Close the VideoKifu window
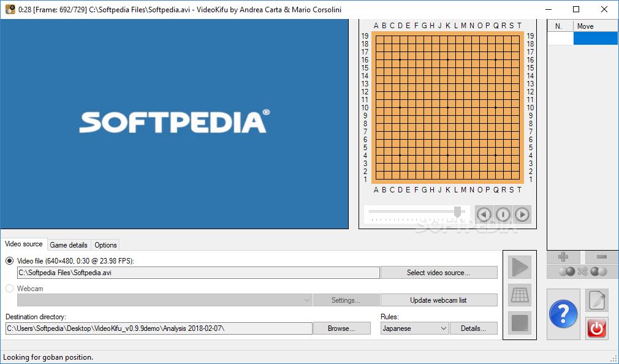Image resolution: width=619 pixels, height=364 pixels. 604,9
